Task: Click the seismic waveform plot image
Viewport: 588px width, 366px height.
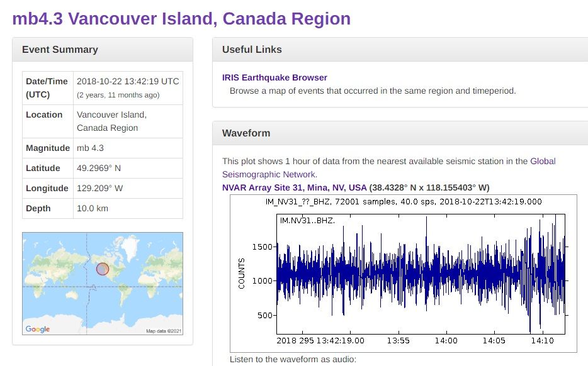Action: click(x=403, y=274)
